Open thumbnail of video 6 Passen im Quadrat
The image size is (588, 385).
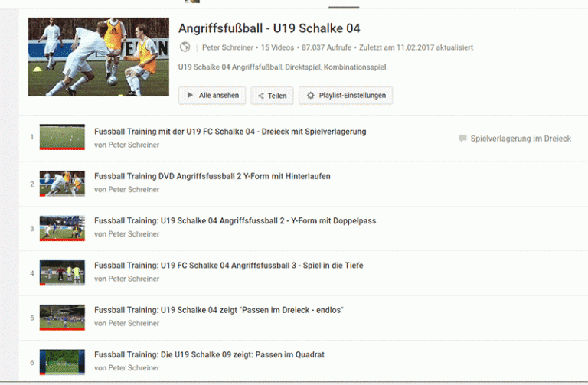(62, 362)
